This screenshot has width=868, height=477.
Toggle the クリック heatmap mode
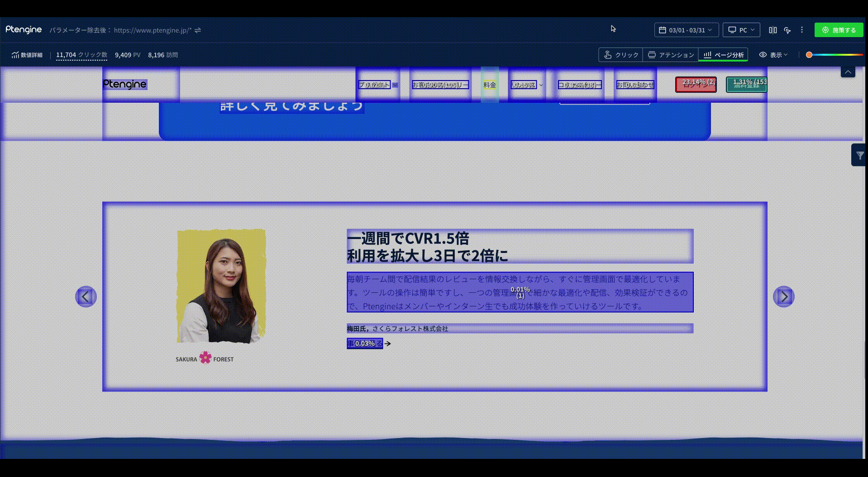(621, 55)
